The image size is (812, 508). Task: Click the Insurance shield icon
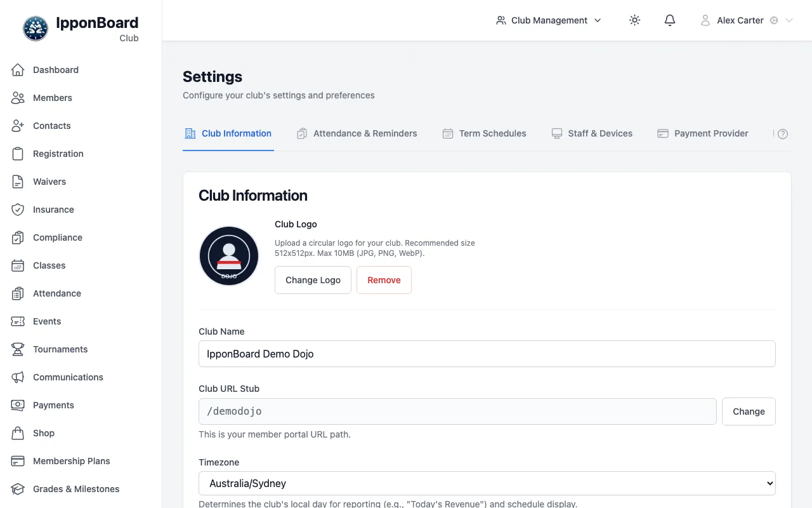tap(18, 210)
